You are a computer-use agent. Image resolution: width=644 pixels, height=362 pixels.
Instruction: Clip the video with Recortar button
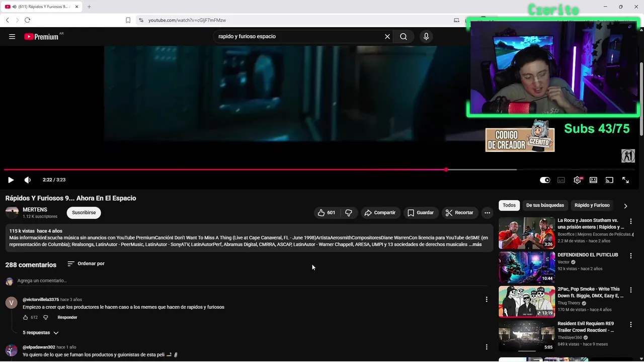click(459, 213)
